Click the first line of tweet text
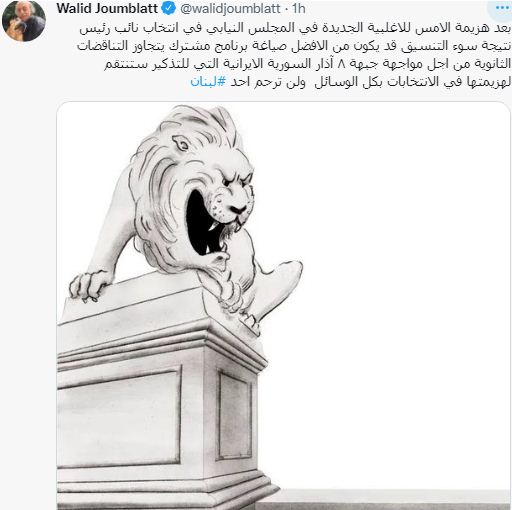 [295, 28]
